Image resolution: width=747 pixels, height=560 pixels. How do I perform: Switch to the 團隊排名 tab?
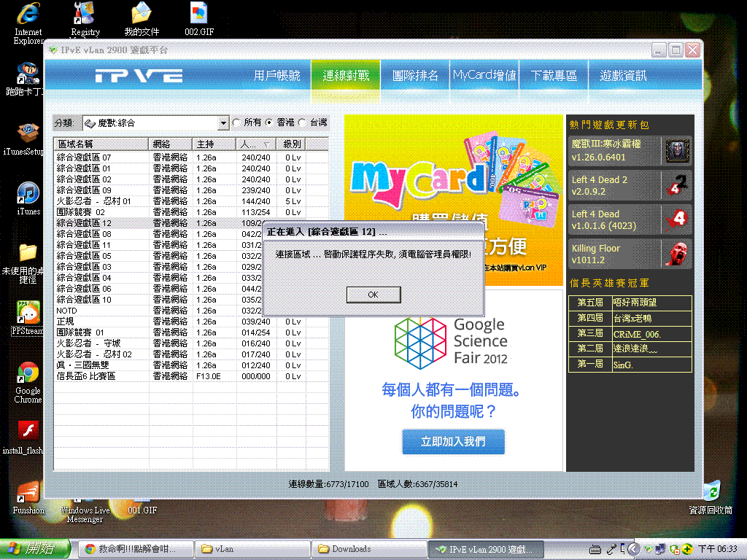point(415,76)
